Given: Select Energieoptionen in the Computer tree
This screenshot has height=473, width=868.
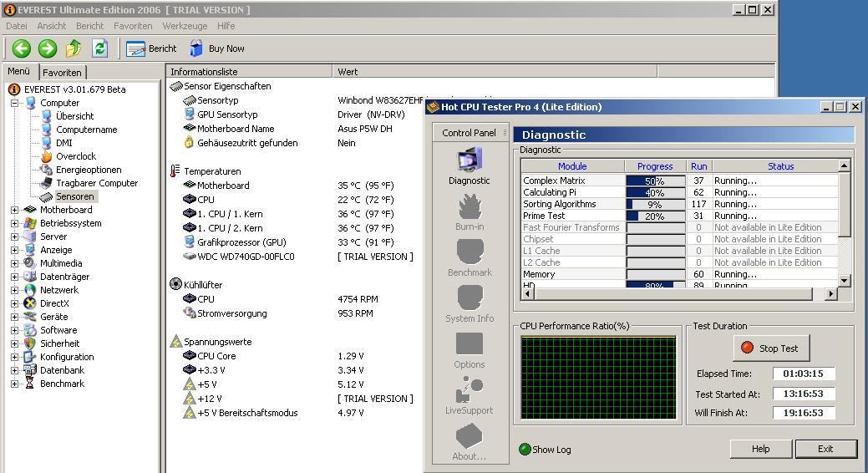Looking at the screenshot, I should pyautogui.click(x=89, y=170).
